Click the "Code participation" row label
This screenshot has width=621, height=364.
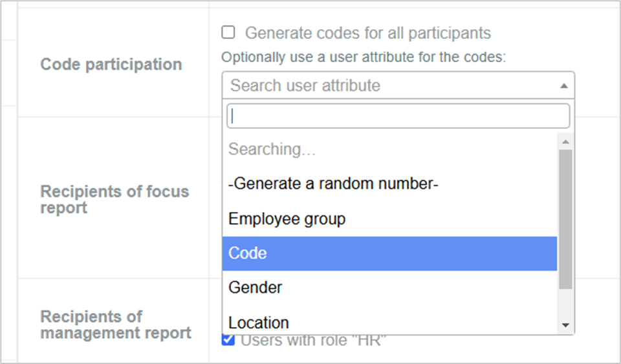pyautogui.click(x=111, y=64)
